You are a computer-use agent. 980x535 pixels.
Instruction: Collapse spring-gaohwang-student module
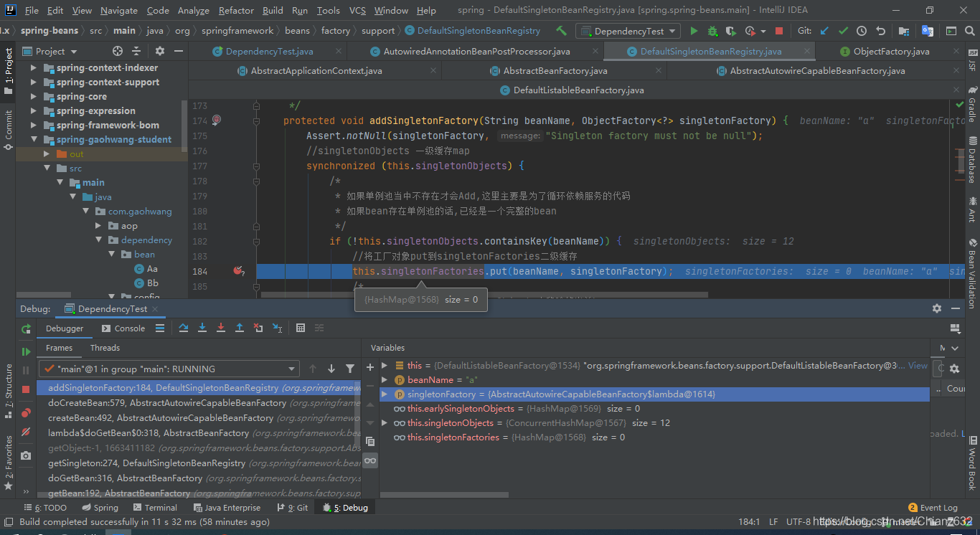(33, 139)
